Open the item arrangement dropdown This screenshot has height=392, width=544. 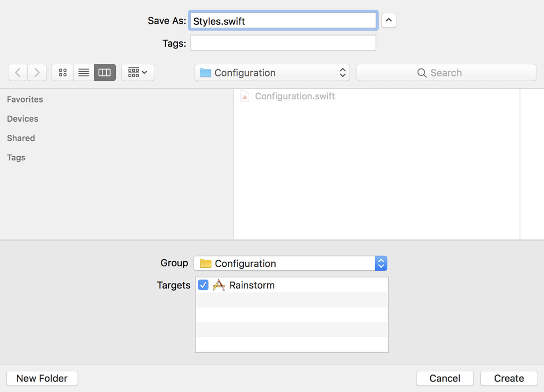(x=138, y=72)
